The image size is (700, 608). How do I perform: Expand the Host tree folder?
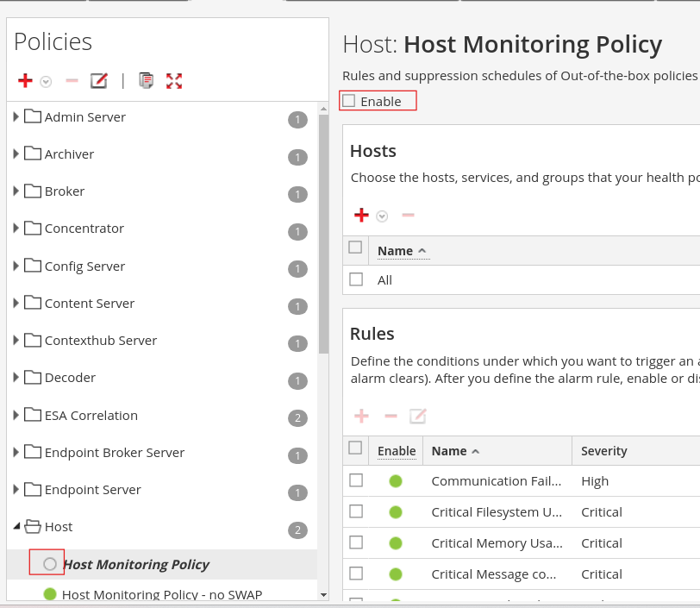point(16,526)
